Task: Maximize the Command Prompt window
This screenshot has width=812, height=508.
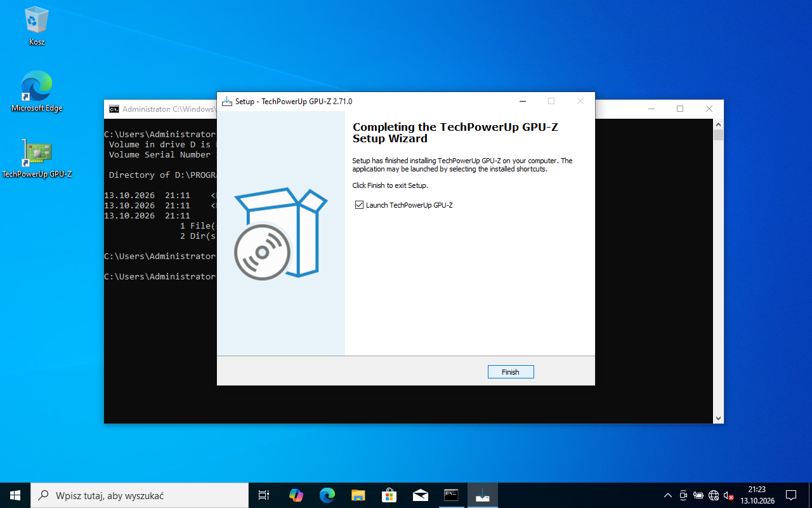Action: [x=680, y=109]
